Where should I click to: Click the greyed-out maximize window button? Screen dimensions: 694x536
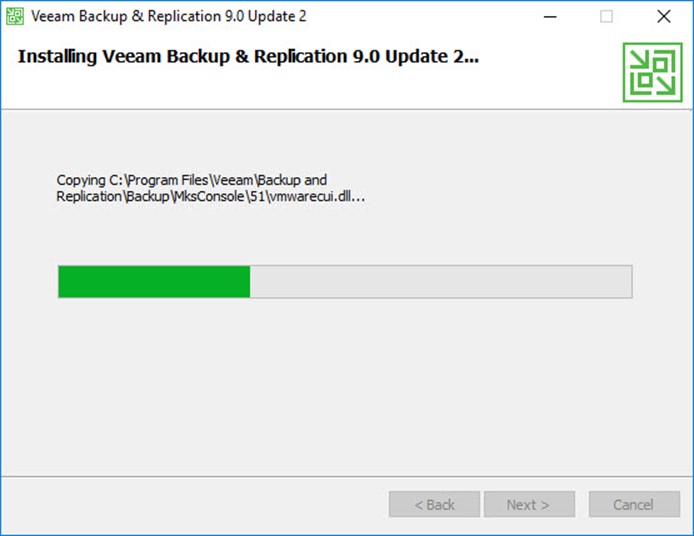point(606,17)
